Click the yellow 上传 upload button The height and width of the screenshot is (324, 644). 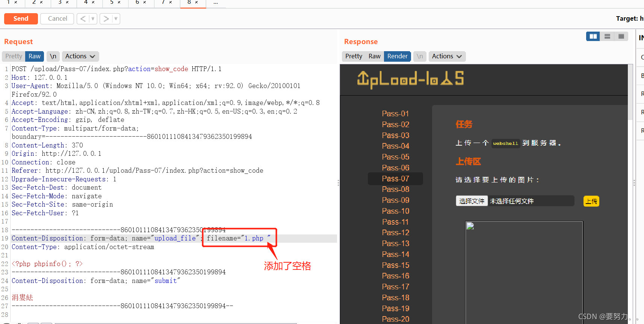(x=591, y=201)
